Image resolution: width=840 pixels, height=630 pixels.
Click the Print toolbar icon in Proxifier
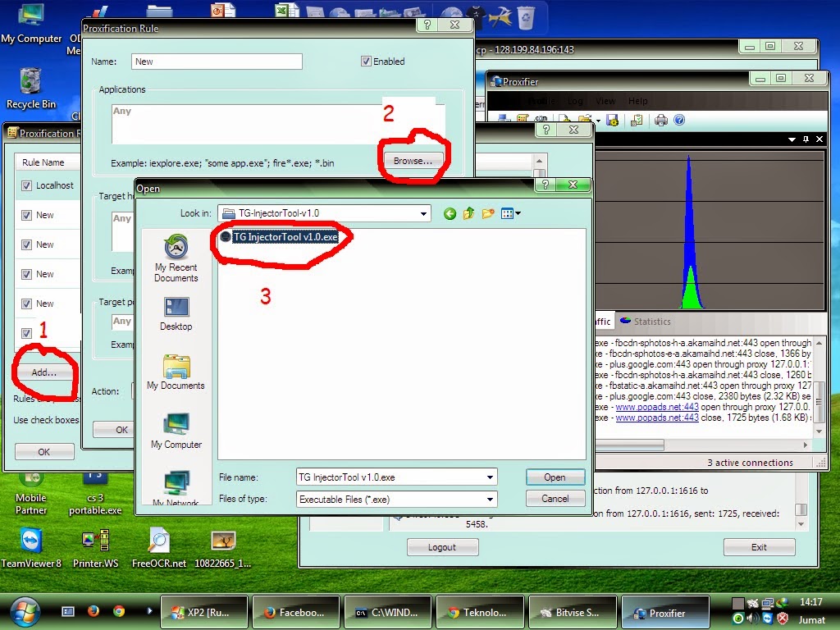tap(661, 120)
